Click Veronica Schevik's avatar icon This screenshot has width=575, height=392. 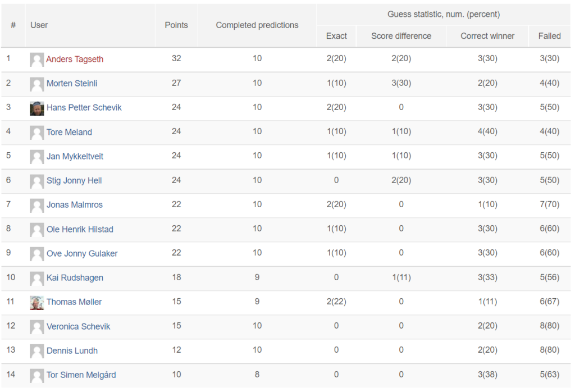(36, 327)
